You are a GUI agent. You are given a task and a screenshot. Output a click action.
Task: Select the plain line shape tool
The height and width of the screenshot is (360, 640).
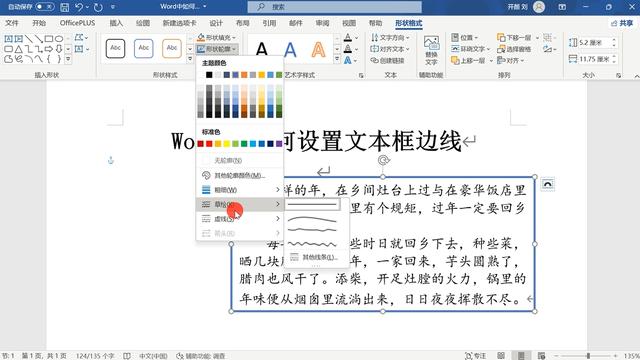(29, 39)
